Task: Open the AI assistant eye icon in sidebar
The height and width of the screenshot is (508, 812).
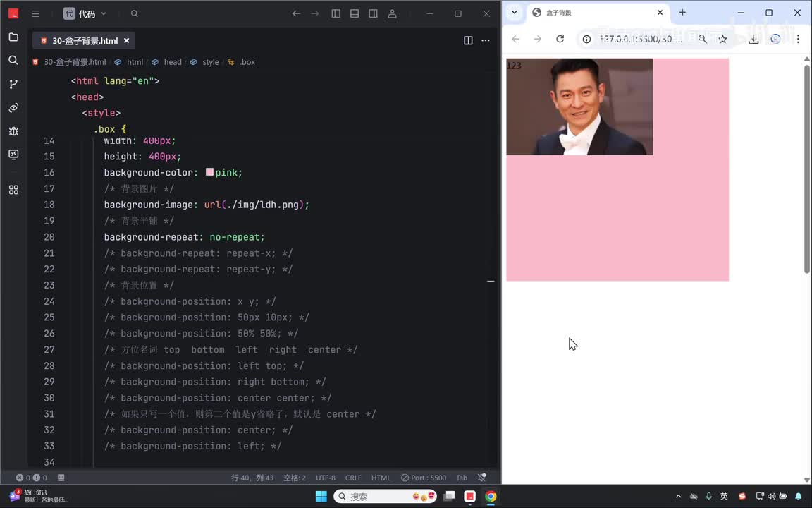Action: (13, 107)
